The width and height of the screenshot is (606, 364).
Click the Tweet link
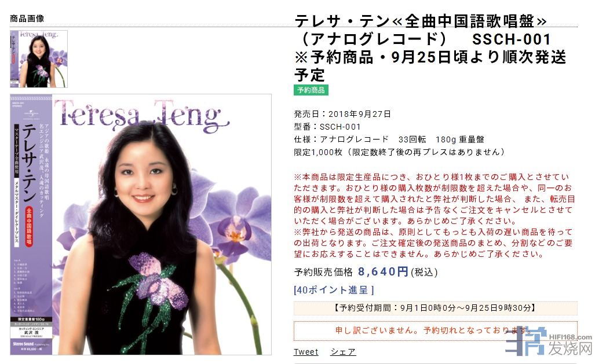(x=306, y=352)
